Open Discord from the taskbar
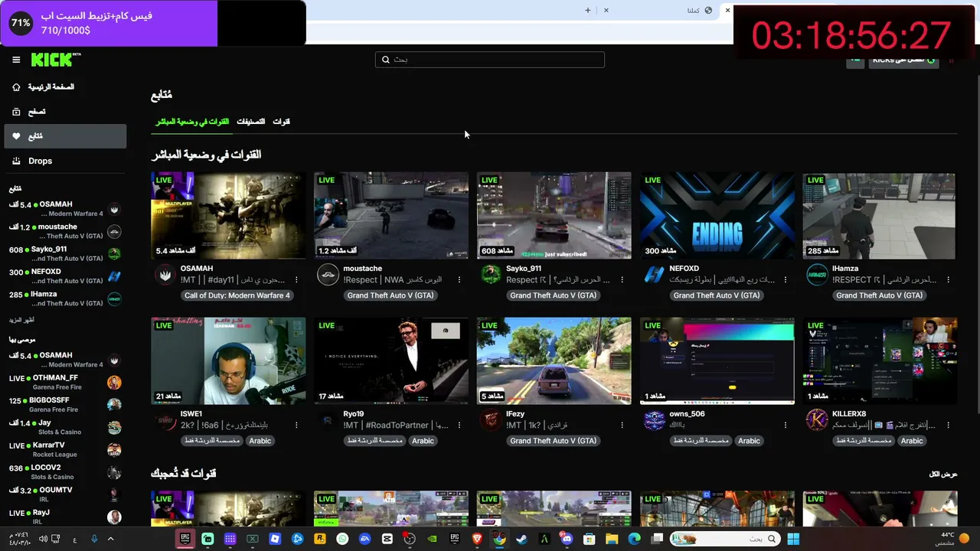Image resolution: width=980 pixels, height=551 pixels. point(567,539)
